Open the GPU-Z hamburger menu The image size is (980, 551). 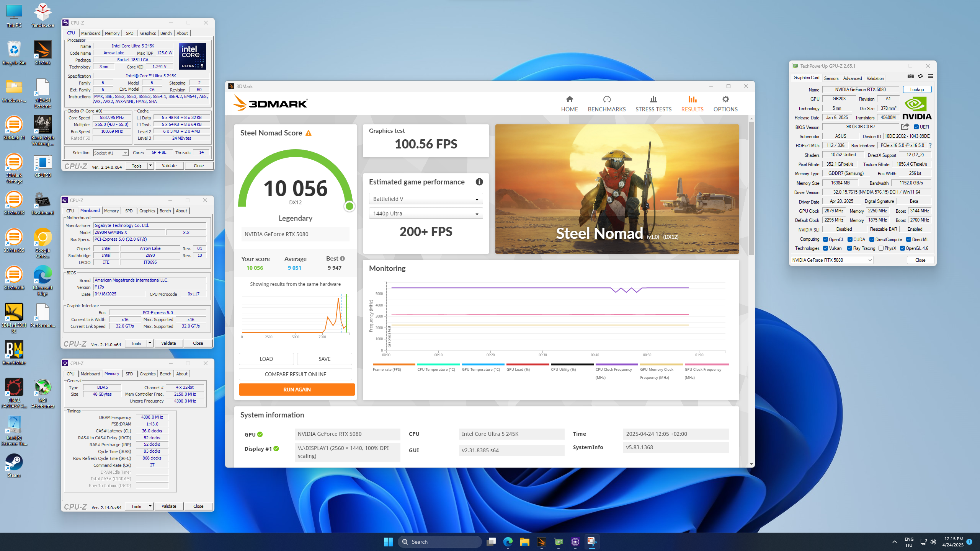coord(930,77)
